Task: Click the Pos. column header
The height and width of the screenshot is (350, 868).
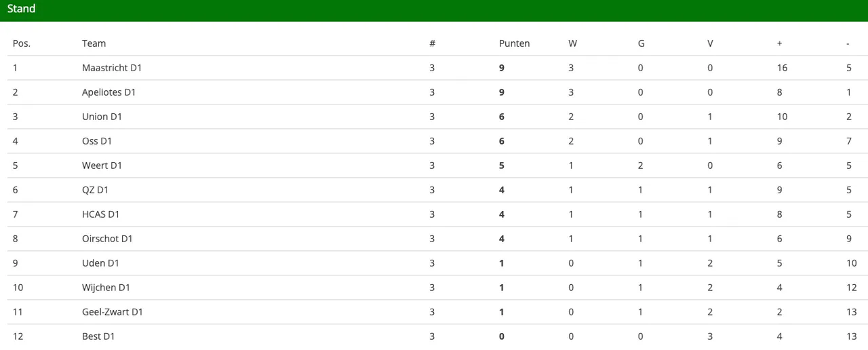Action: click(x=22, y=43)
